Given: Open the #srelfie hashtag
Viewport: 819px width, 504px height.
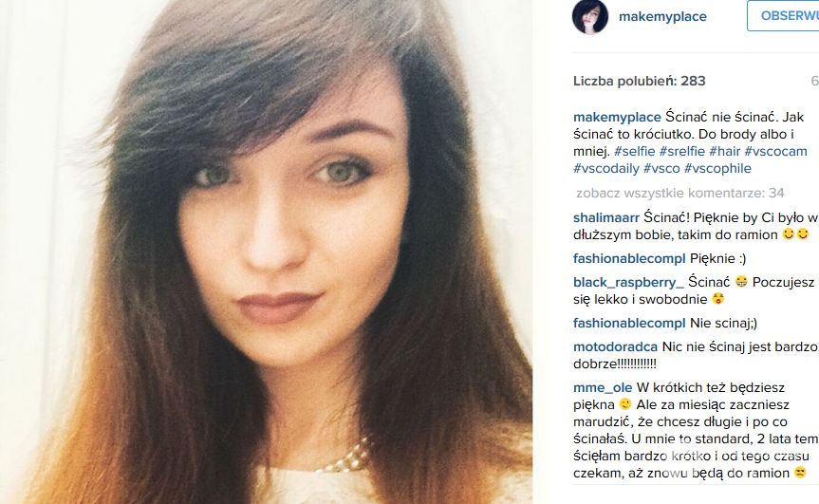Looking at the screenshot, I should point(681,152).
